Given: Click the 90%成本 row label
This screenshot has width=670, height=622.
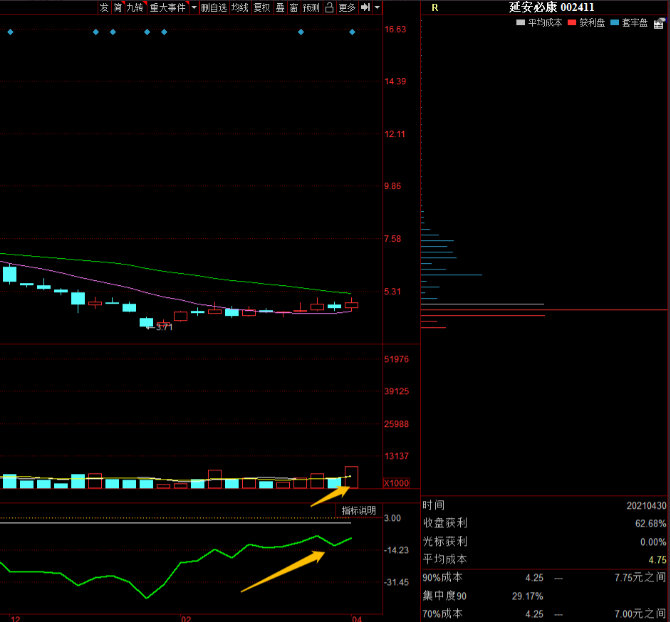Looking at the screenshot, I should tap(442, 578).
